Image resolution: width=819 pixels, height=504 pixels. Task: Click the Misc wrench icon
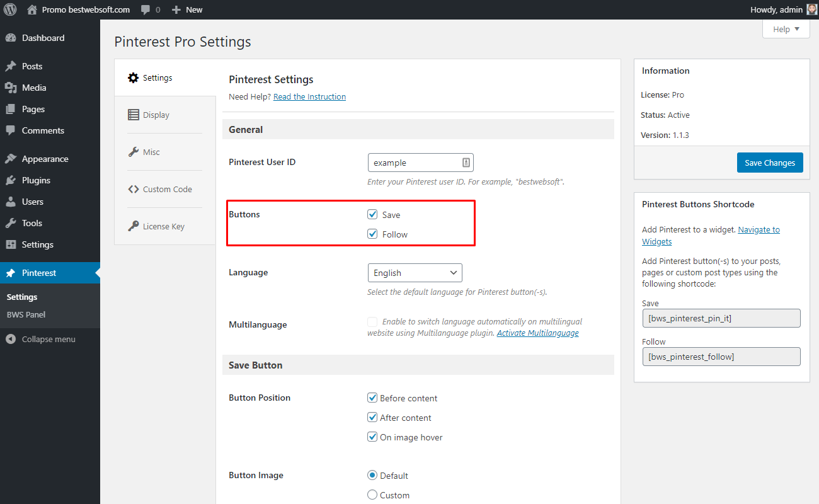click(133, 152)
